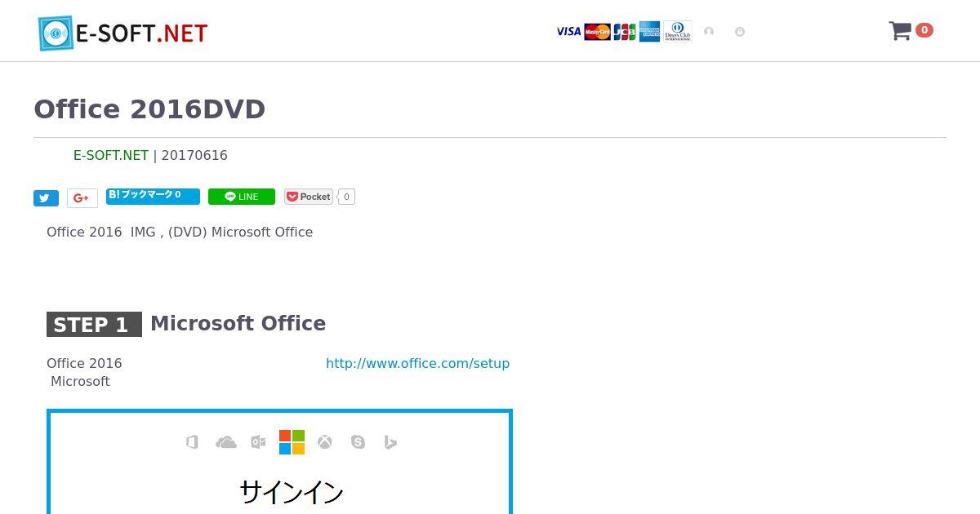The height and width of the screenshot is (514, 980).
Task: Share the article on Google Plus
Action: point(82,198)
